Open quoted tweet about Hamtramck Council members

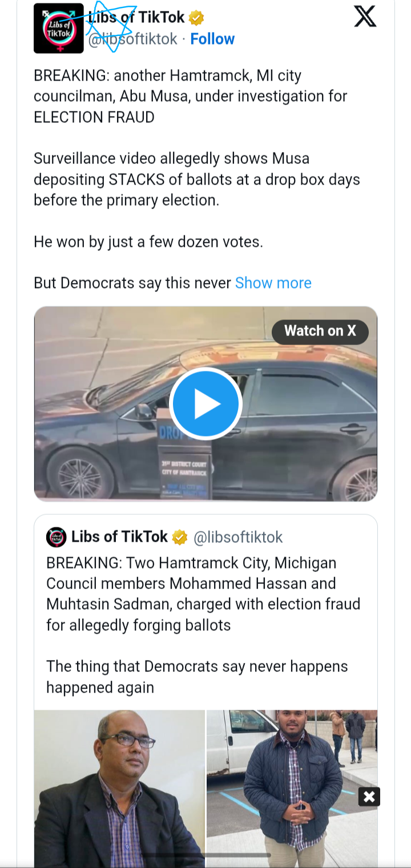coord(203,614)
